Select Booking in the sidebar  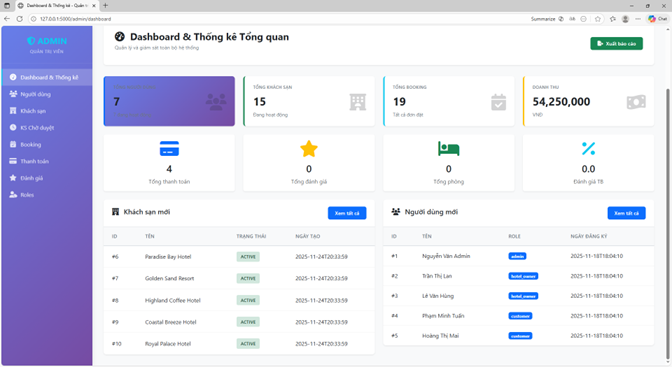(47, 144)
